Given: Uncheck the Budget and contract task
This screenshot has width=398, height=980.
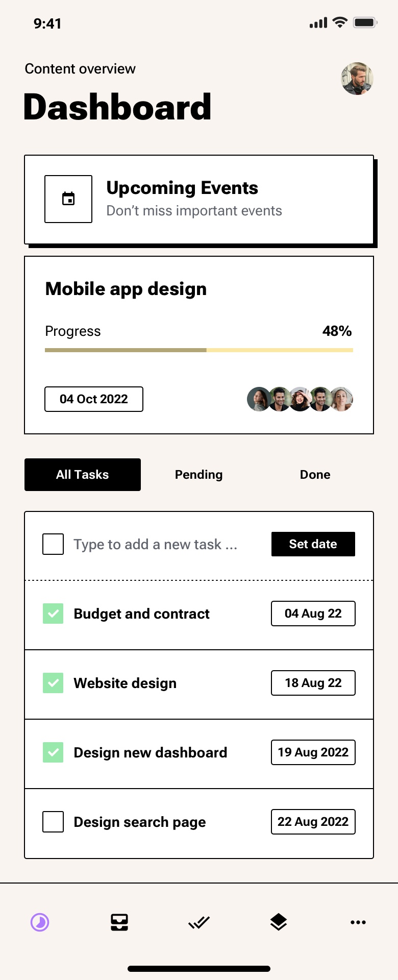Looking at the screenshot, I should [53, 614].
